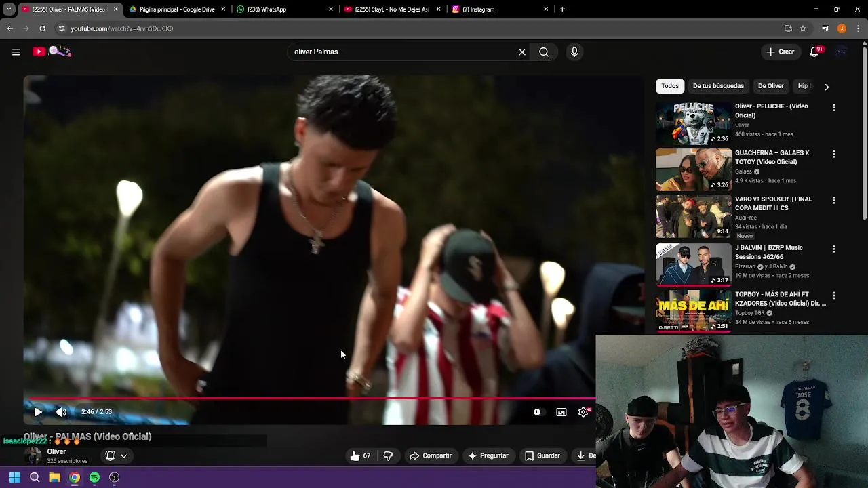Share the video with Compartir
This screenshot has height=488, width=868.
pos(431,455)
